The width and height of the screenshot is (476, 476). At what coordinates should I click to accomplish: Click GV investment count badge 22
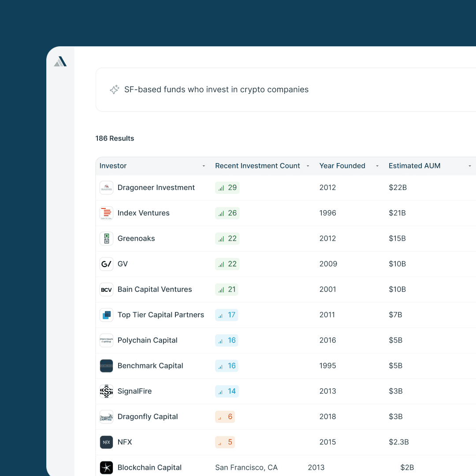227,264
